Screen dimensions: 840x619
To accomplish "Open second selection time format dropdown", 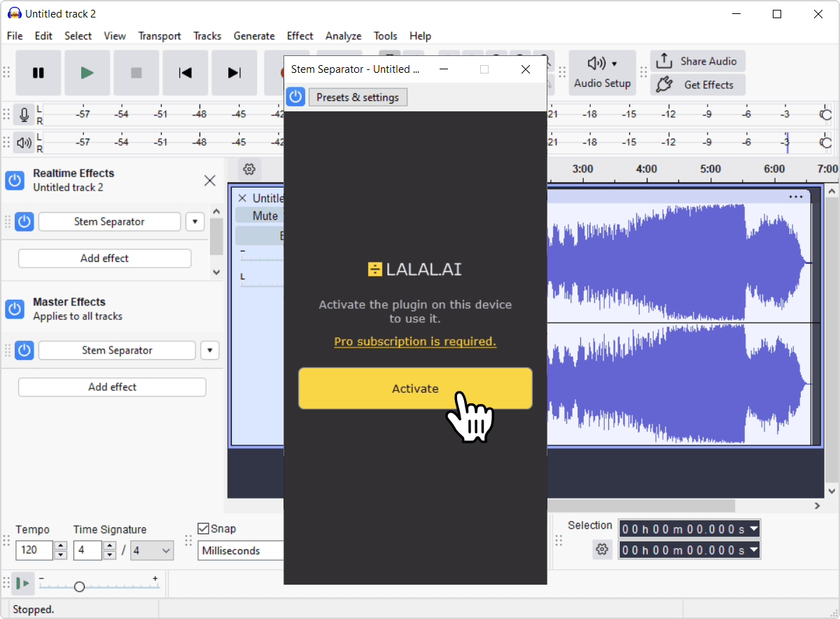I will point(753,550).
